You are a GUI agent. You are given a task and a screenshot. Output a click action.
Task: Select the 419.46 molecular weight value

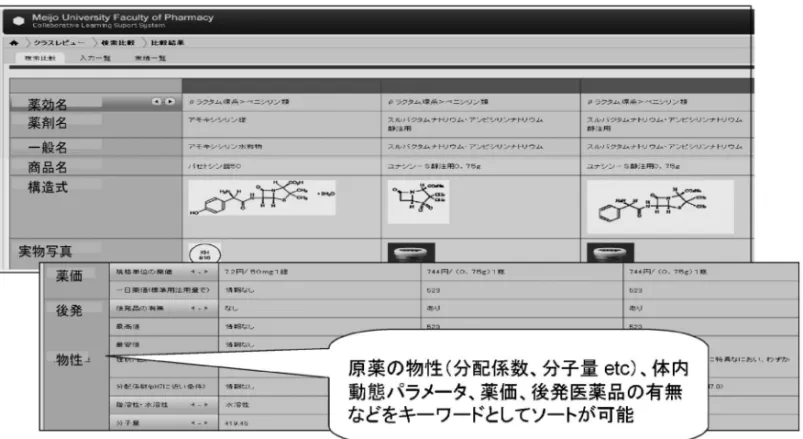coord(236,423)
